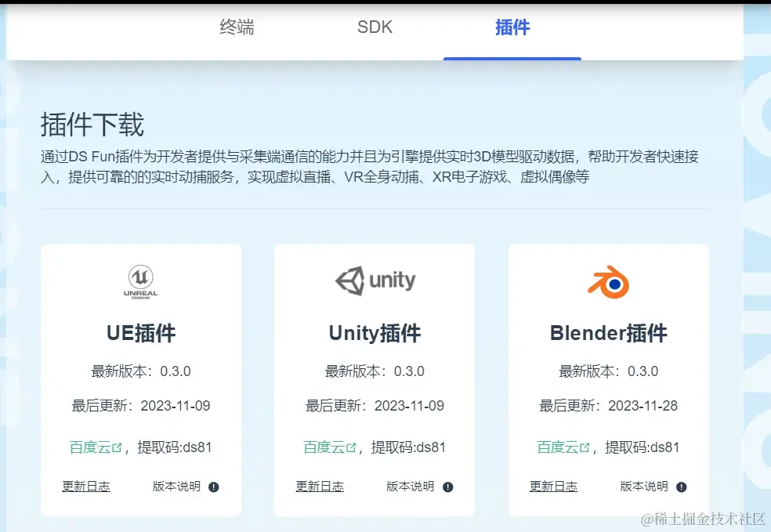This screenshot has height=532, width=771.
Task: Click 最后更新：2023-11-28 in Blender card
Action: tap(609, 406)
